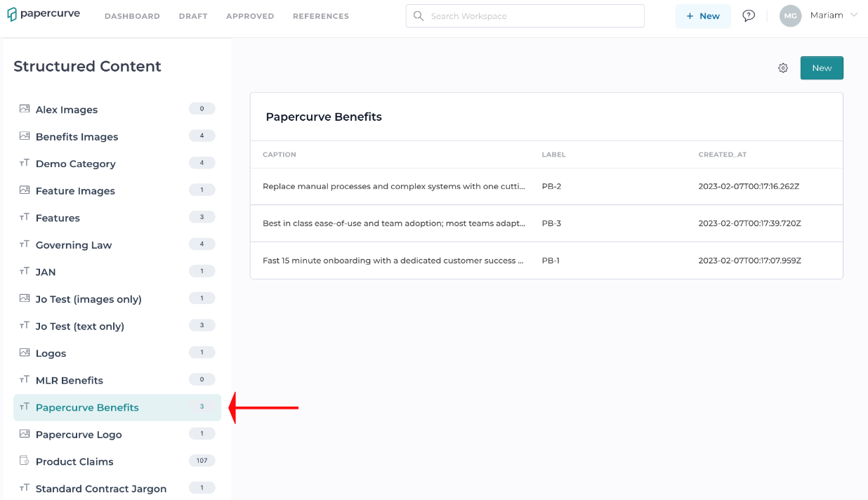Click the image icon beside Jo Test (images only)
This screenshot has width=868, height=500.
[x=24, y=298]
